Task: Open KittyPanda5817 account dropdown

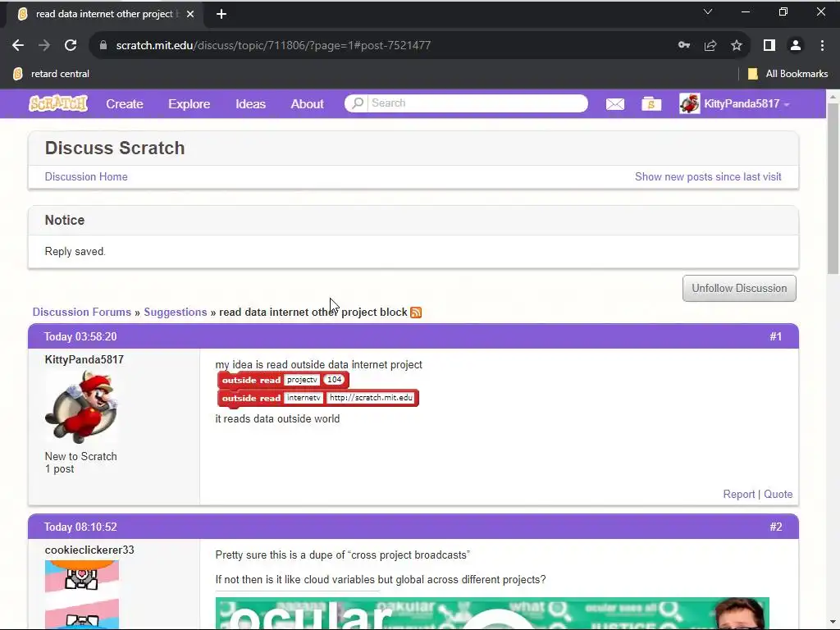Action: point(735,103)
